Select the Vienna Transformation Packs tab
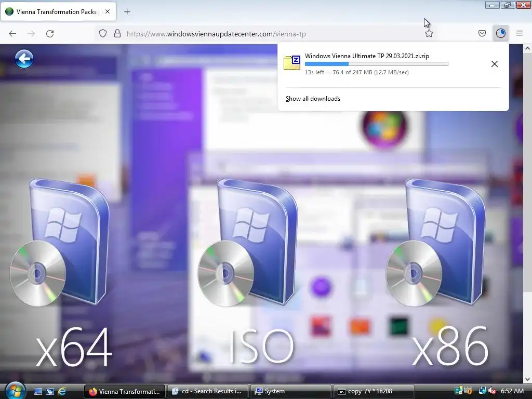The width and height of the screenshot is (532, 399). 58,11
